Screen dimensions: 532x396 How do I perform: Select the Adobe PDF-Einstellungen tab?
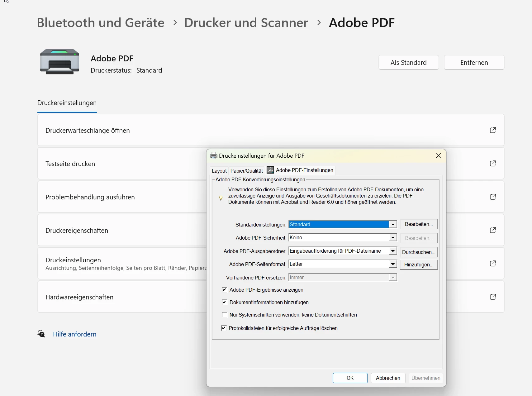(x=301, y=170)
